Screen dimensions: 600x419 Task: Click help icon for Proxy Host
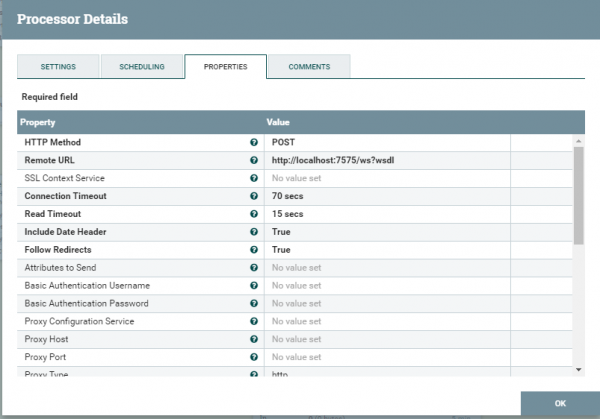click(254, 340)
